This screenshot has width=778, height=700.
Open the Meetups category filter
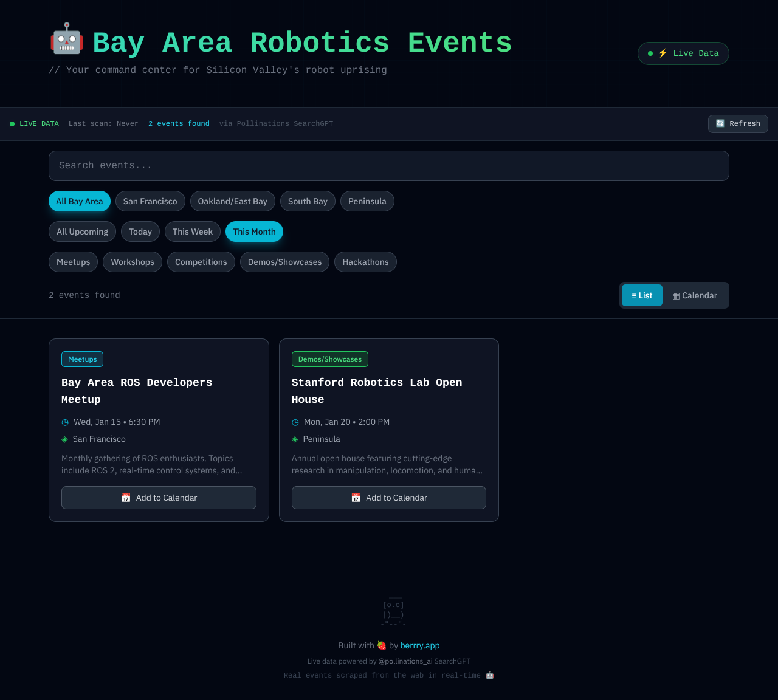73,262
